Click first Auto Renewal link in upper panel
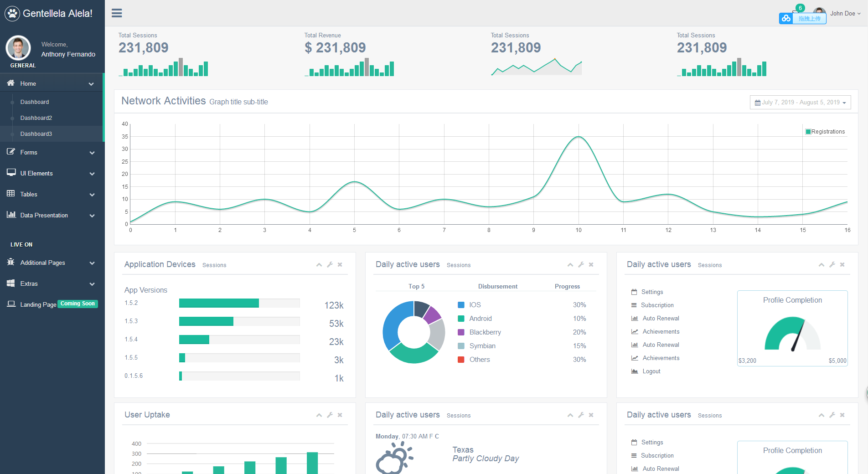This screenshot has height=474, width=868. [x=661, y=318]
